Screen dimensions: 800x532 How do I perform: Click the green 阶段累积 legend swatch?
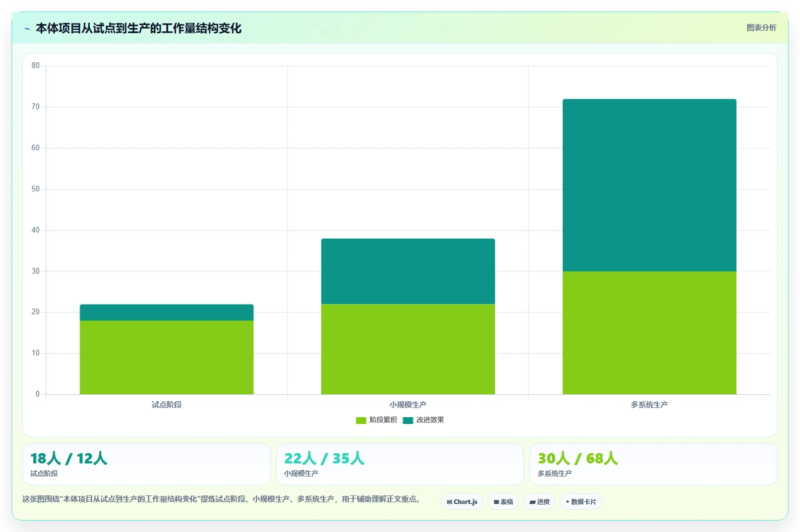(361, 421)
